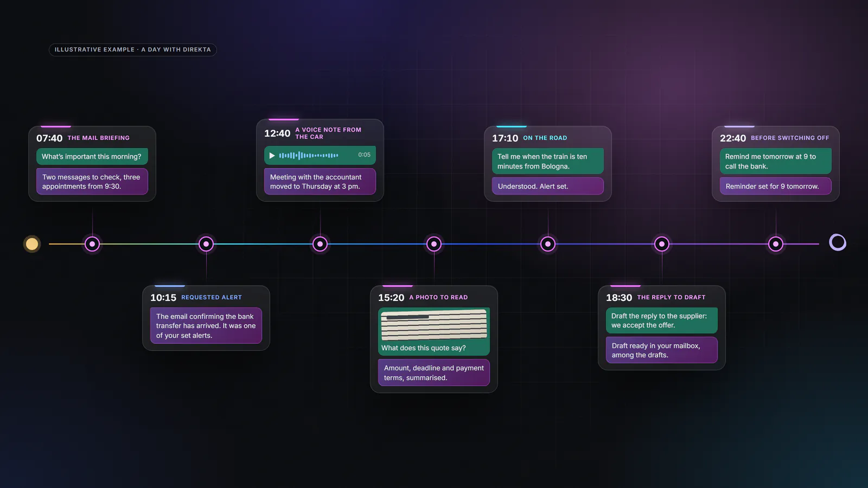Select the 'Draft ready in your mailbox' reply

(x=662, y=350)
